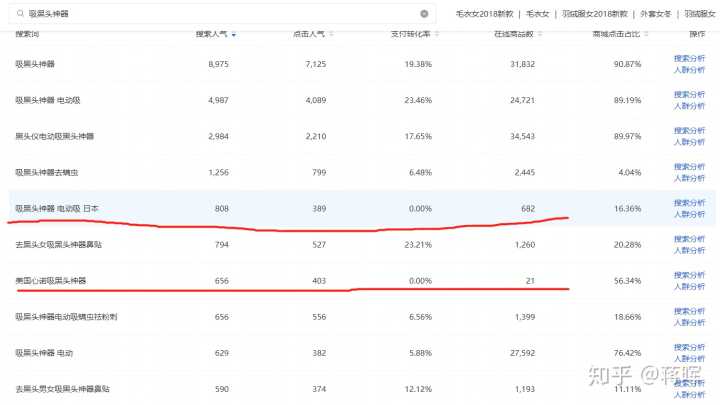Sort by 搜索人气 using its arrow icon
720x405 pixels.
[x=234, y=34]
